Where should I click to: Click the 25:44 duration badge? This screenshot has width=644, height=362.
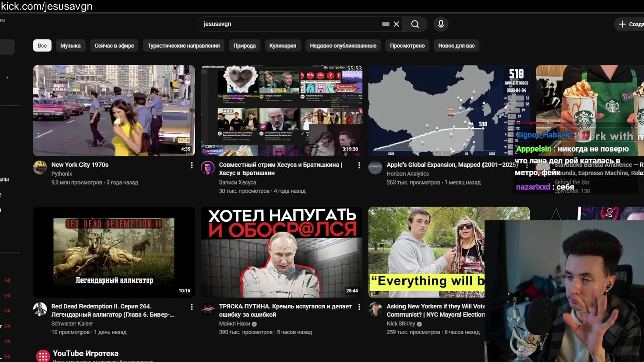pyautogui.click(x=352, y=291)
